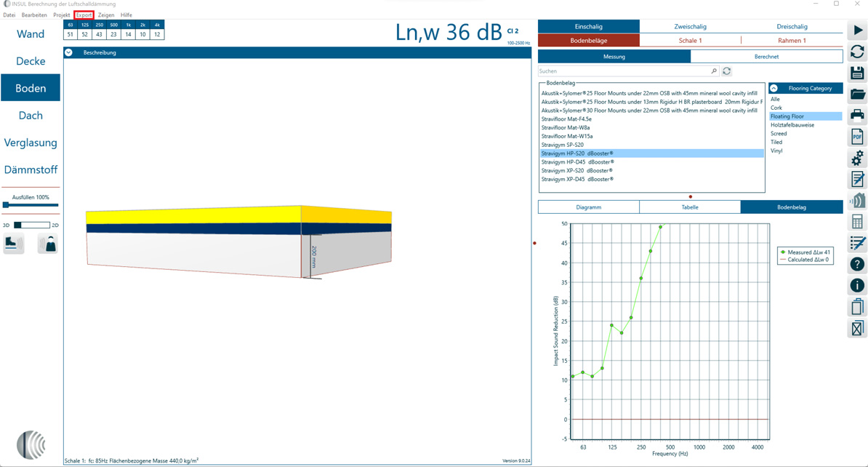Select the Verglasung construction type
This screenshot has height=467, width=868.
pos(31,143)
